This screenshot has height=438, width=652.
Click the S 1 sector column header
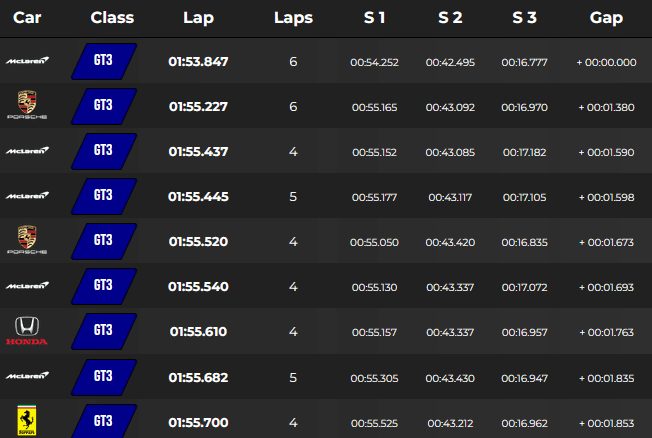click(374, 17)
